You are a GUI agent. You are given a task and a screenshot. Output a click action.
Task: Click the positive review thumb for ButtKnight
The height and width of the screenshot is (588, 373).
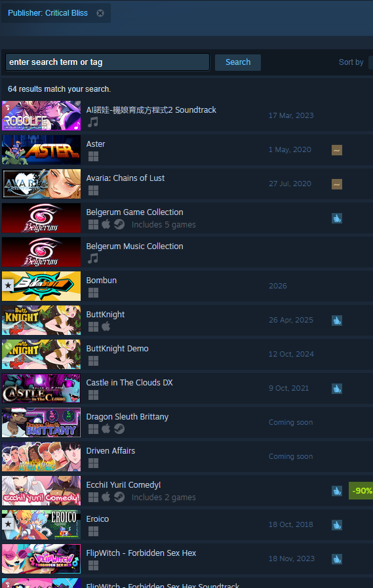coord(337,321)
